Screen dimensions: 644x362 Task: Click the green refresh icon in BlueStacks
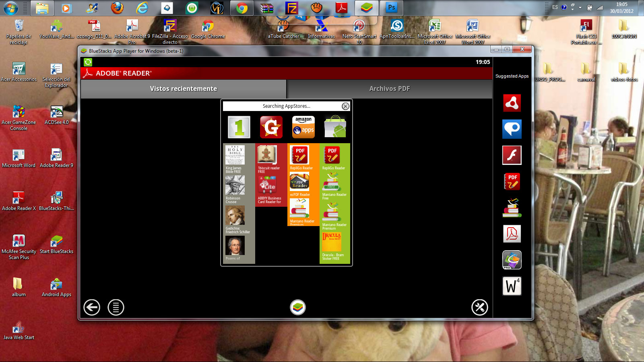(88, 62)
